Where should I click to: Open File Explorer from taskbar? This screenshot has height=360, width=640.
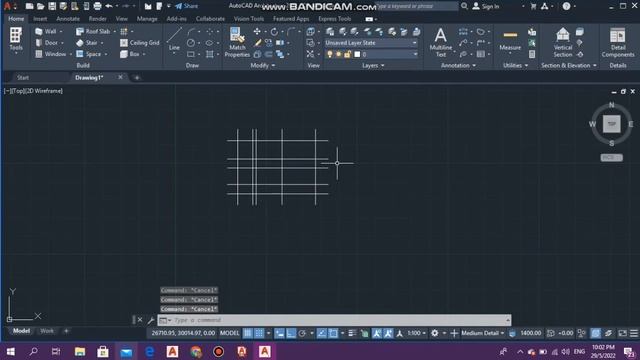click(80, 351)
